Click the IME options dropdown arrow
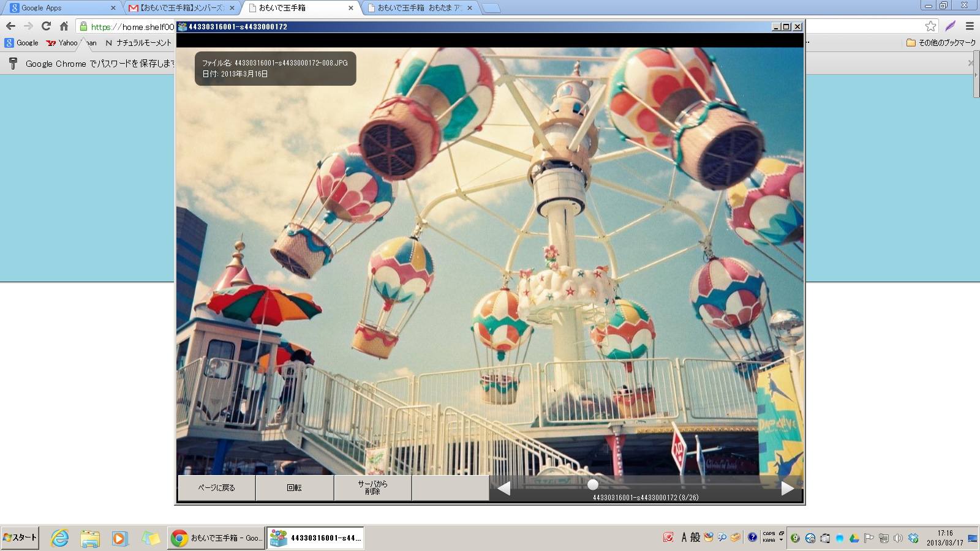The width and height of the screenshot is (980, 551). click(781, 541)
